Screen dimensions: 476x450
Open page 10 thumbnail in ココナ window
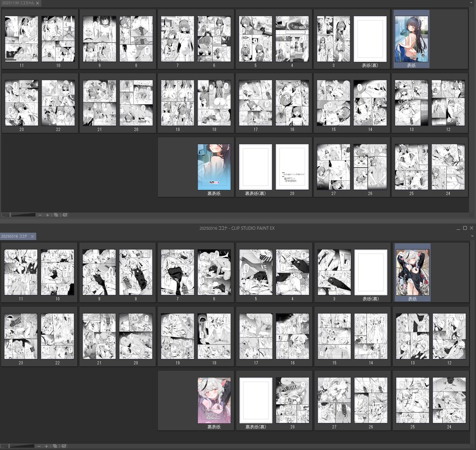tap(58, 272)
